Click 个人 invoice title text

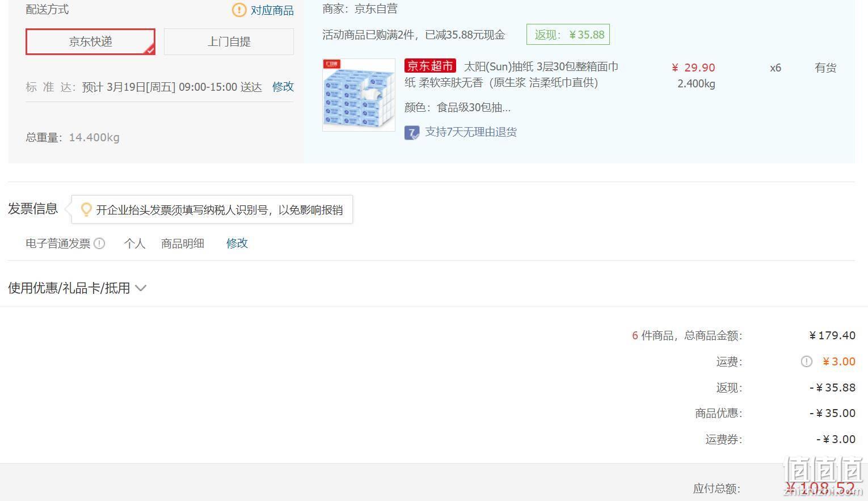point(134,243)
